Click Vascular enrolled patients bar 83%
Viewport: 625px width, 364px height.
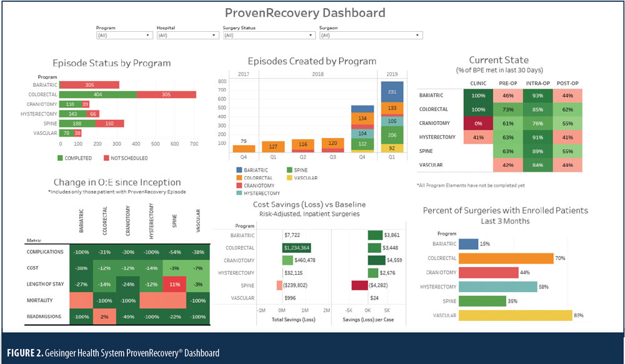click(x=516, y=315)
